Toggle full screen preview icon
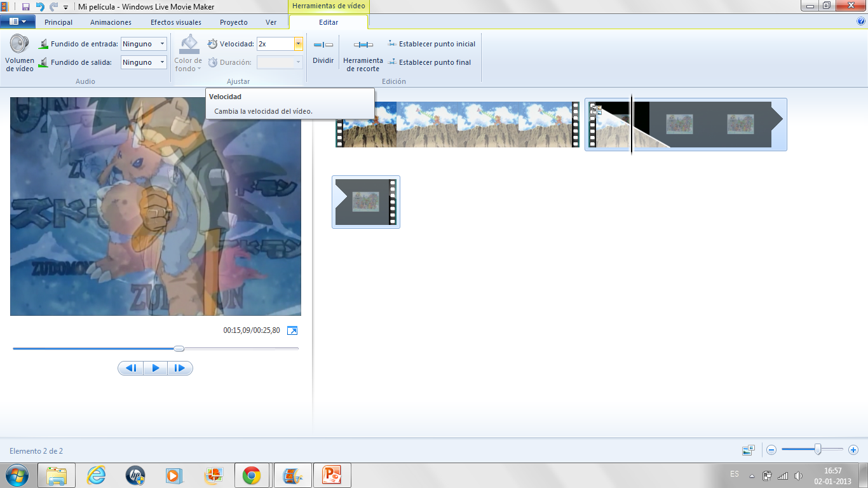 [292, 330]
